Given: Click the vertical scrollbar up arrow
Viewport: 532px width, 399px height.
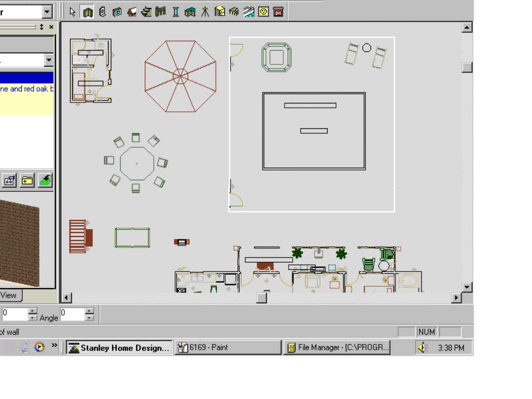Looking at the screenshot, I should (x=467, y=28).
